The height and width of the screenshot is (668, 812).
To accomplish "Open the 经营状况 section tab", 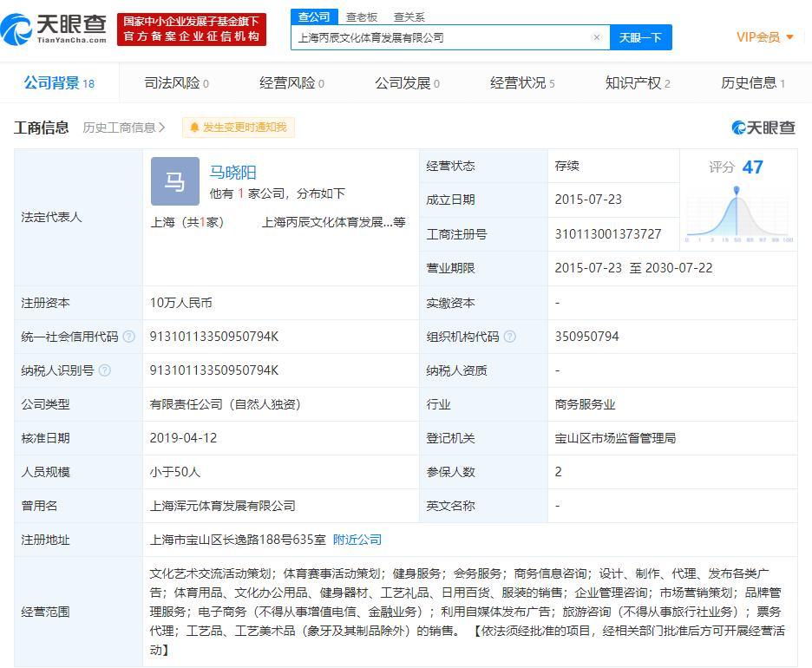I will point(522,83).
